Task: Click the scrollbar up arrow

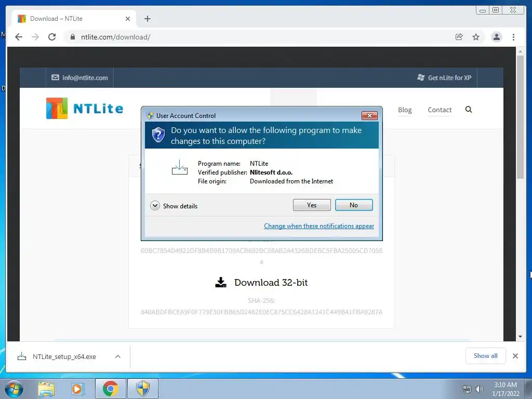Action: (x=520, y=51)
